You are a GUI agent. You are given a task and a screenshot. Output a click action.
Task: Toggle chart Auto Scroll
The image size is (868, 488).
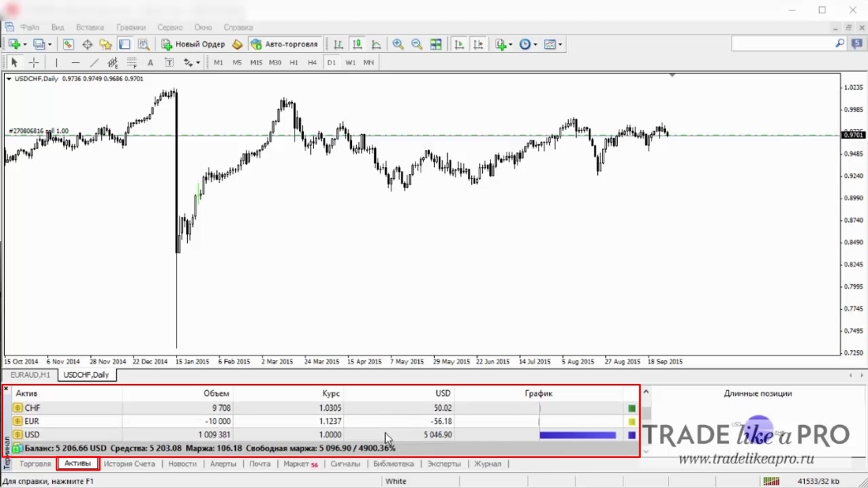pos(459,44)
